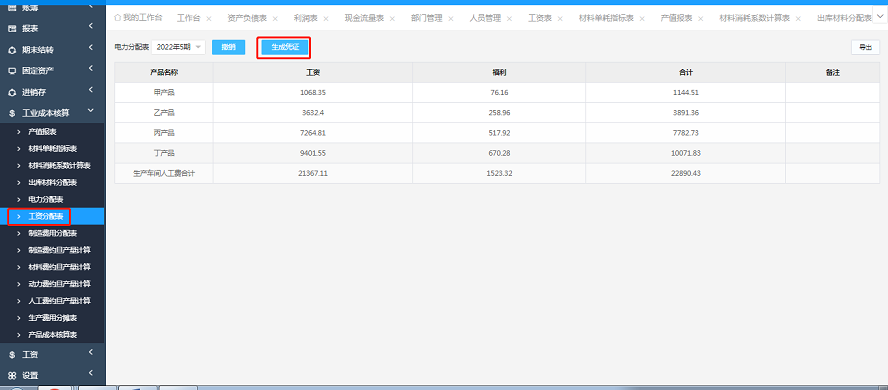Click the grand total 22890.43
Viewport: 888px width, 390px height.
686,173
